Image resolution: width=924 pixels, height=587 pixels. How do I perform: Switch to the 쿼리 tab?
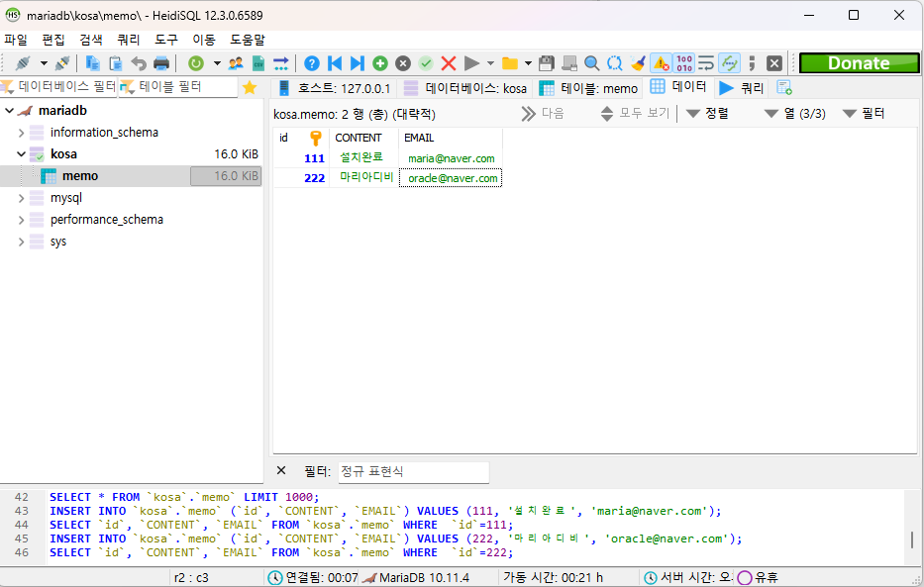point(742,88)
